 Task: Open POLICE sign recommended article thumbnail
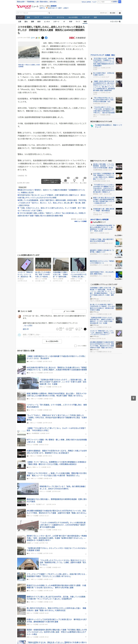(x=43, y=264)
